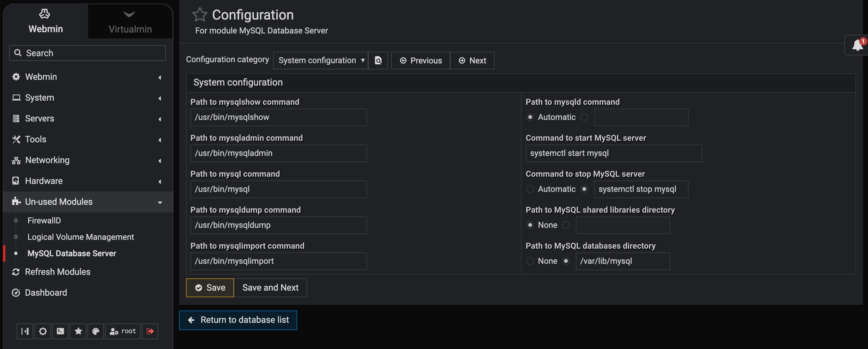Open the favorites star in bottom toolbar

78,331
